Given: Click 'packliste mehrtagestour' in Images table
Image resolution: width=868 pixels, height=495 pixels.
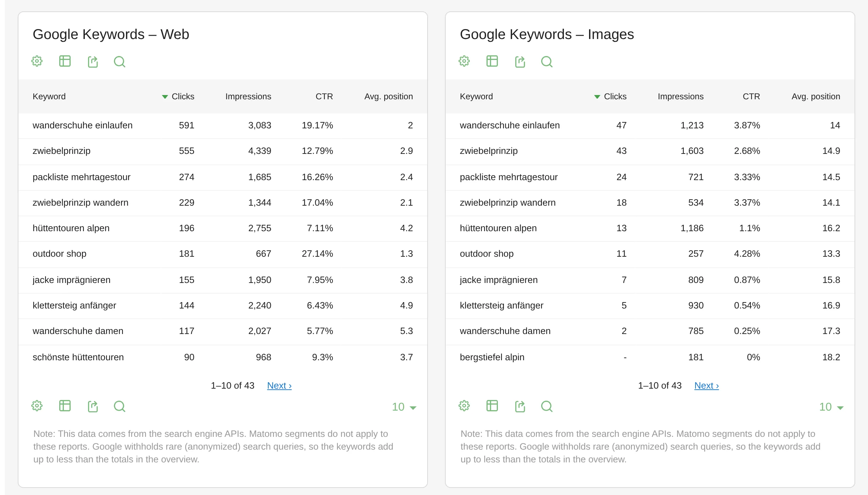Looking at the screenshot, I should (x=509, y=177).
